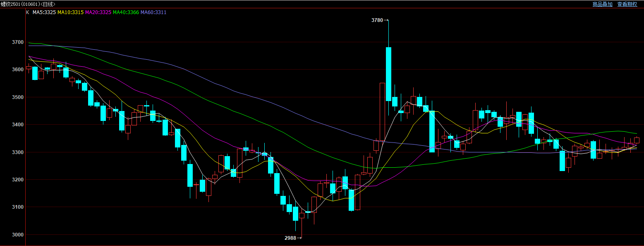Open the 查看期权 link
This screenshot has width=644, height=246.
click(x=627, y=4)
